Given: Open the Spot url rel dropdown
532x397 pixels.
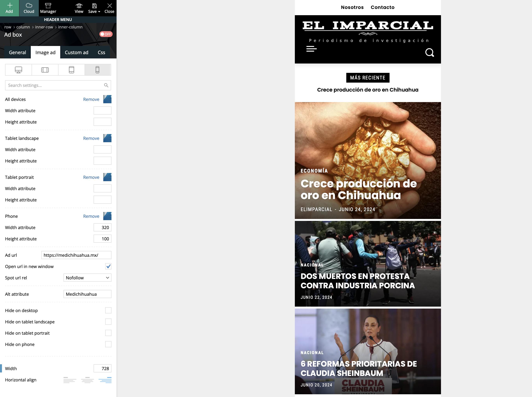Looking at the screenshot, I should tap(87, 278).
